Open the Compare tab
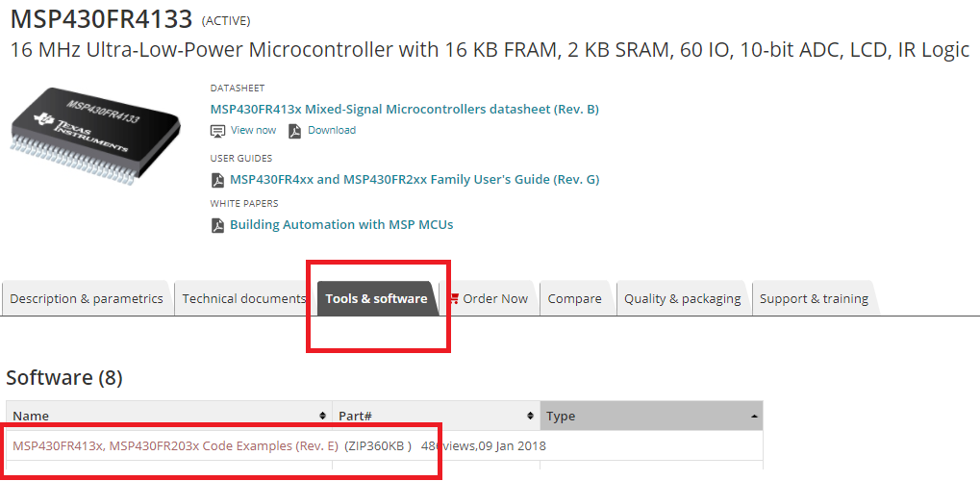This screenshot has width=980, height=481. pos(574,299)
